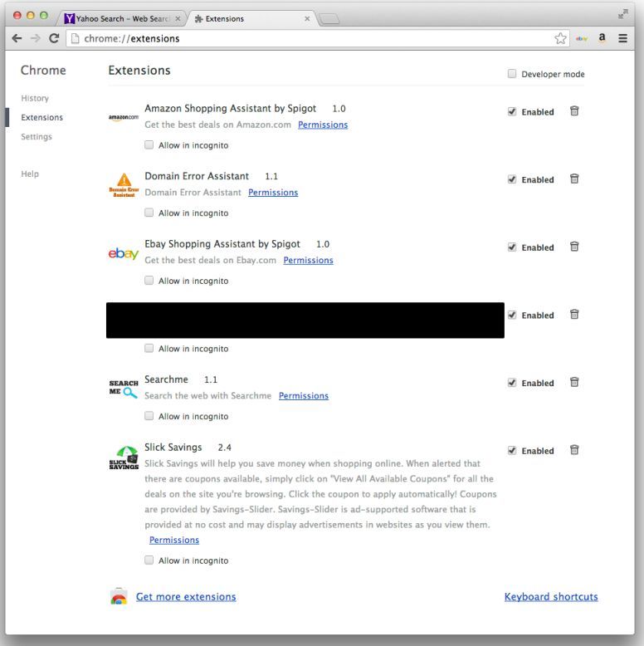Delete Amazon Shopping Assistant with trash icon

coord(574,110)
